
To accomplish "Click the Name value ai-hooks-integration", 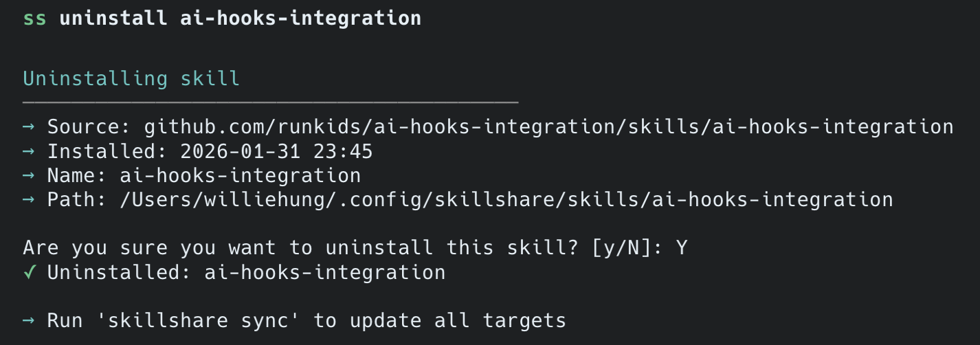I will [x=240, y=175].
